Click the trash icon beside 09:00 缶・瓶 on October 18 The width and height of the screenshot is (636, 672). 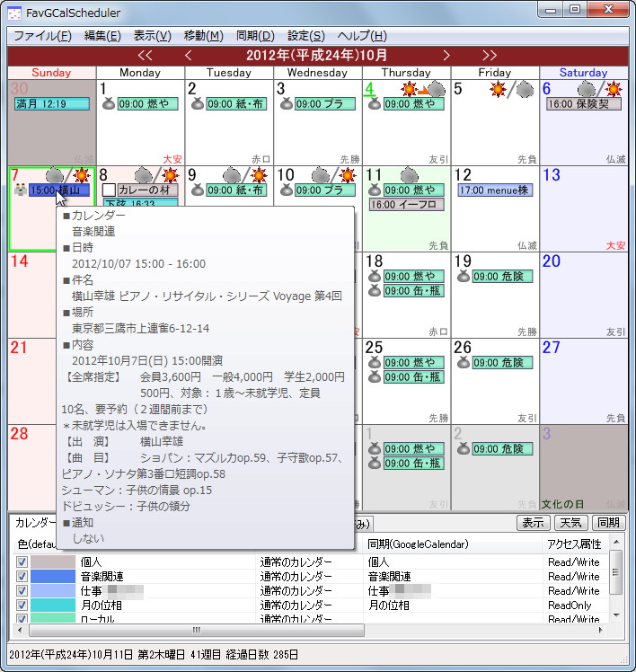tap(375, 290)
